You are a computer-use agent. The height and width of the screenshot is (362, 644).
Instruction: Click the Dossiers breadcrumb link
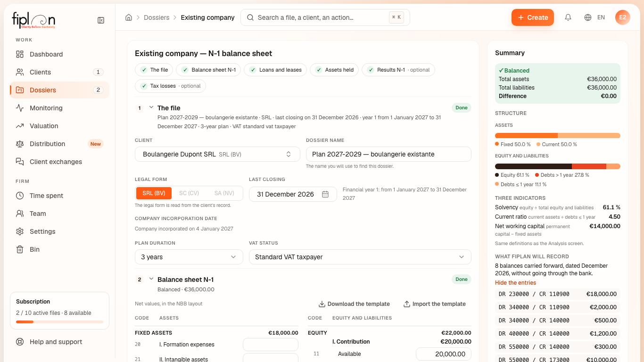click(157, 17)
